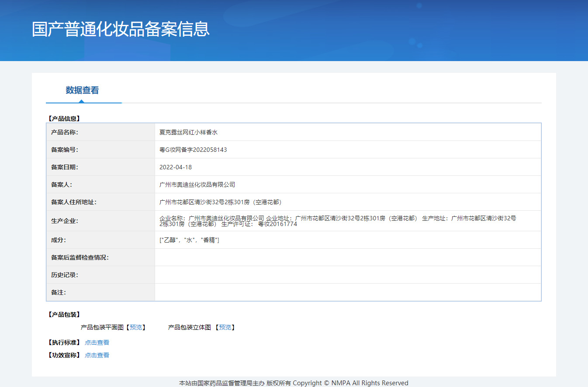Click the NMPA copyright notice in footer
The width and height of the screenshot is (588, 387).
pos(293,383)
